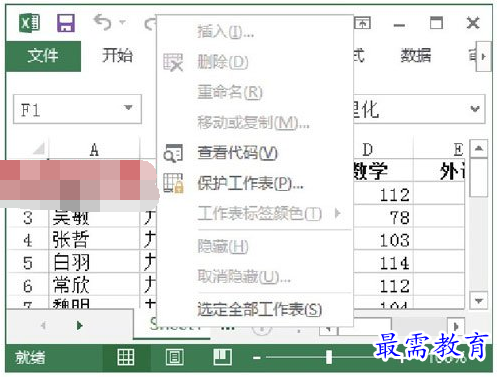The width and height of the screenshot is (497, 377).
Task: Switch to Normal view in status bar
Action: tap(126, 357)
